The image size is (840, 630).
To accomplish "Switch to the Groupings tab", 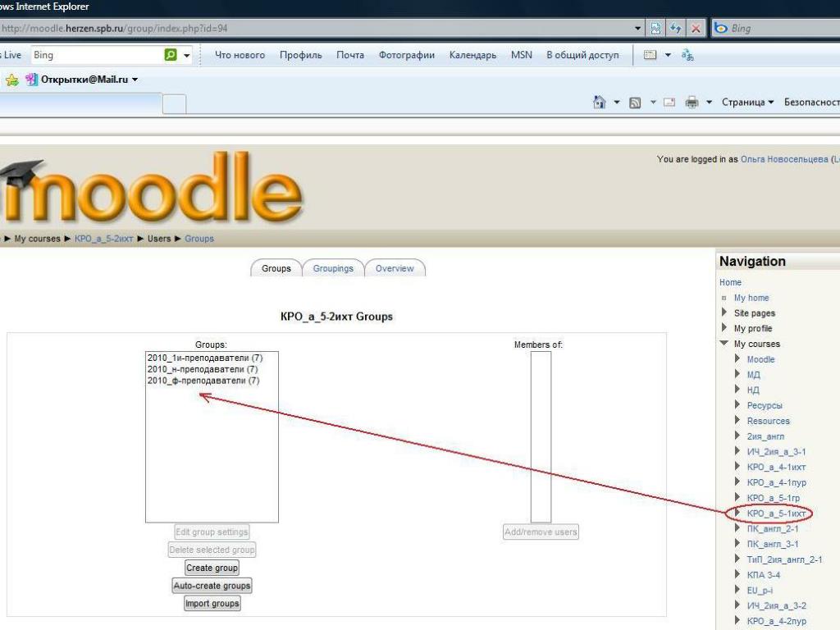I will click(333, 268).
